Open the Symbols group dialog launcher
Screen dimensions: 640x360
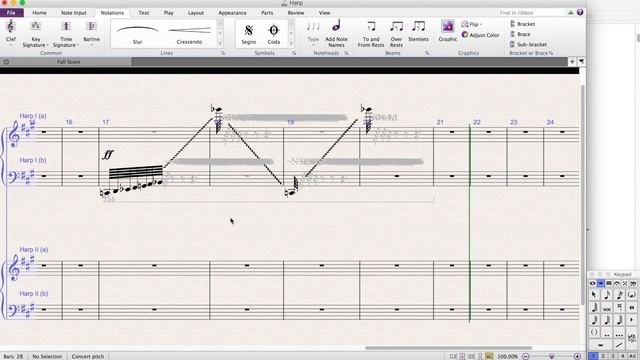click(x=293, y=53)
